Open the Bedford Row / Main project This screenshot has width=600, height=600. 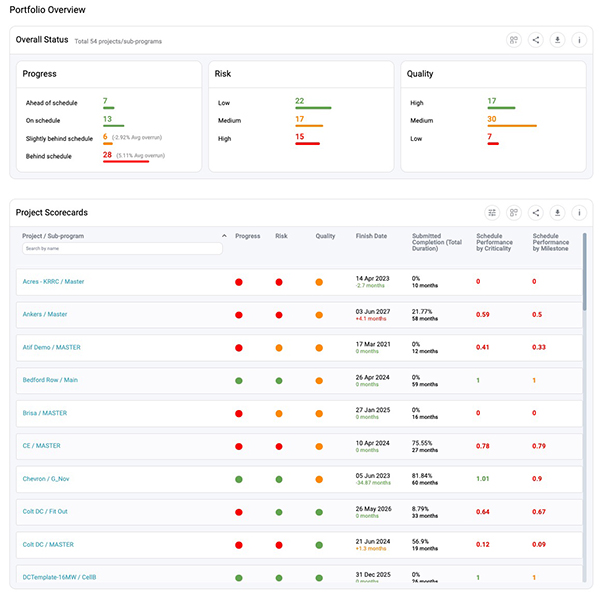(x=50, y=380)
